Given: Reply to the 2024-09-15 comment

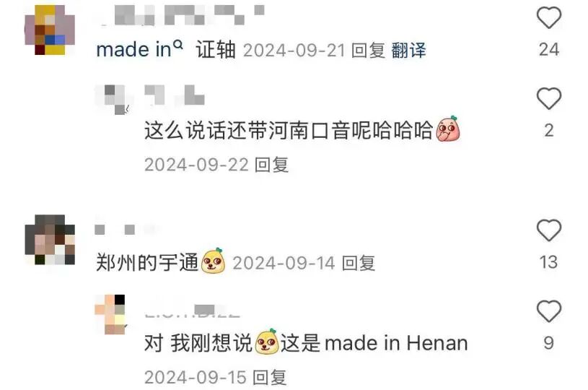Looking at the screenshot, I should 270,378.
